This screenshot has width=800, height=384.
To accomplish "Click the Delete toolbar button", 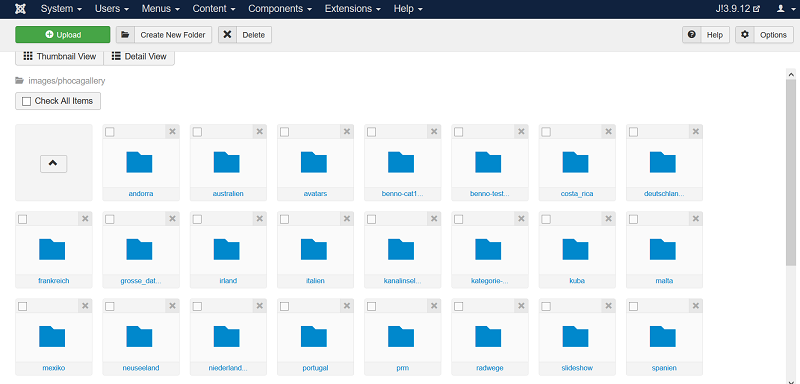I will coord(245,35).
